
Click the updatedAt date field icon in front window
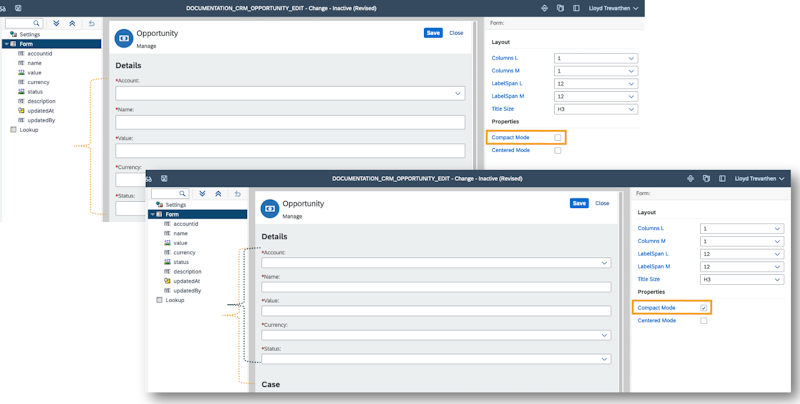pos(167,281)
